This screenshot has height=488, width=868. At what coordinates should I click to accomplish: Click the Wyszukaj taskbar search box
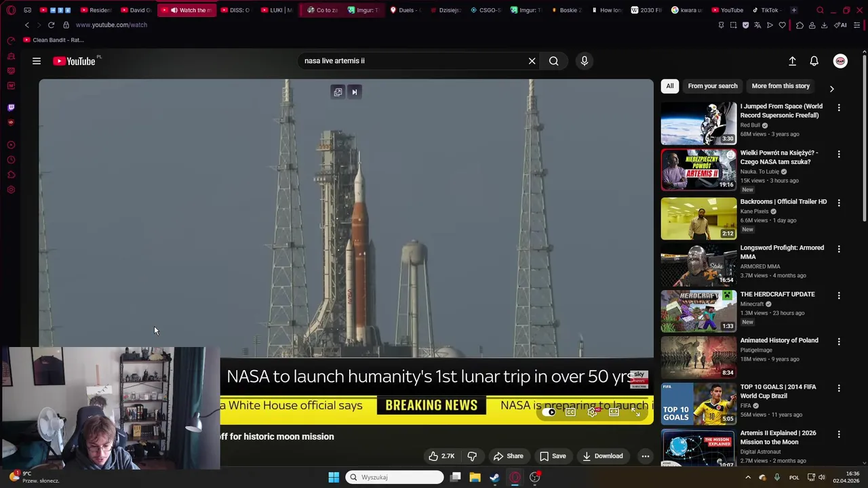point(395,477)
